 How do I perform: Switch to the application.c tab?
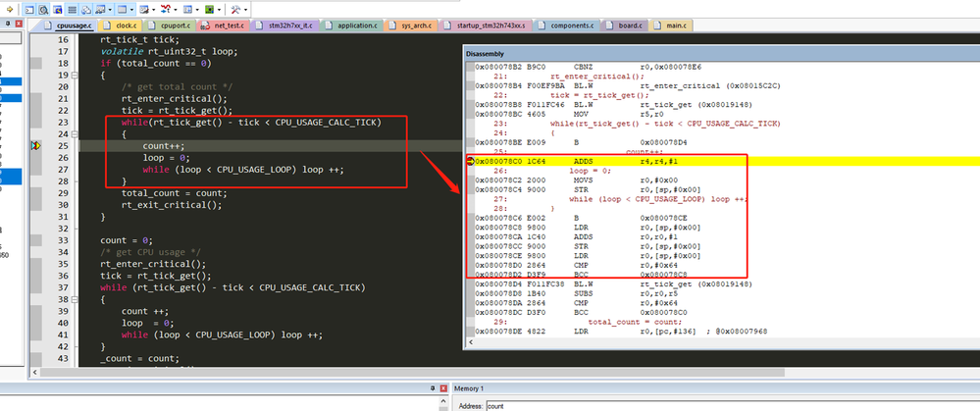click(x=354, y=26)
